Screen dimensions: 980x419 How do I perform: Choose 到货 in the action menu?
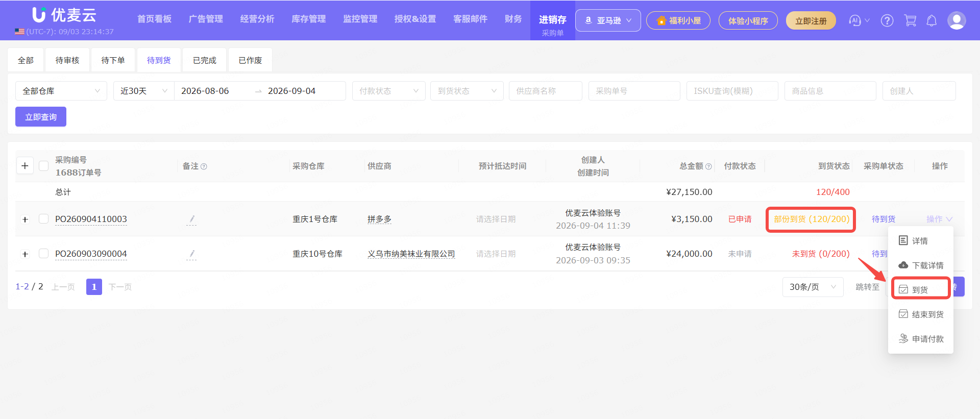(920, 289)
